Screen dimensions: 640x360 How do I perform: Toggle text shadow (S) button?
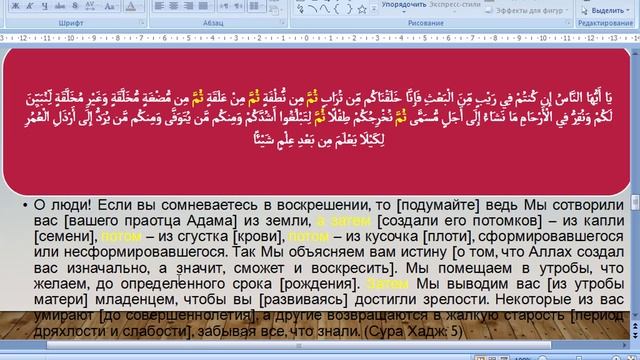(x=75, y=6)
